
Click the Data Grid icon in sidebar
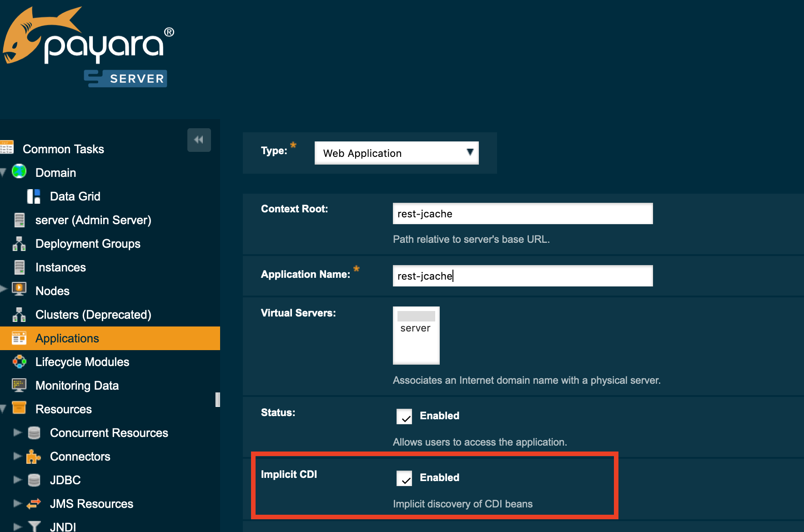pyautogui.click(x=34, y=196)
